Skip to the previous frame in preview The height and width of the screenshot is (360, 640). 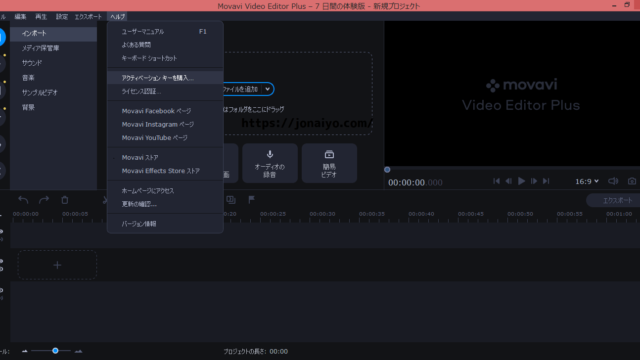(509, 181)
